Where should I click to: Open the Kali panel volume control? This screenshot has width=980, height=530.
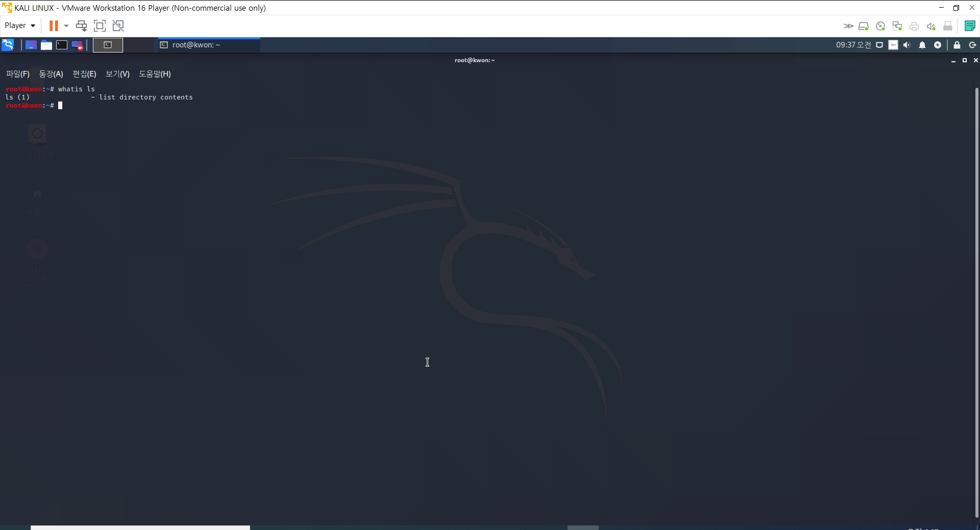[907, 45]
